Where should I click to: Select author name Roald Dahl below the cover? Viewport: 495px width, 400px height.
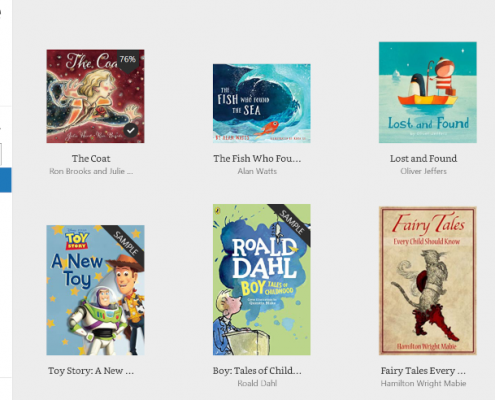click(x=257, y=383)
